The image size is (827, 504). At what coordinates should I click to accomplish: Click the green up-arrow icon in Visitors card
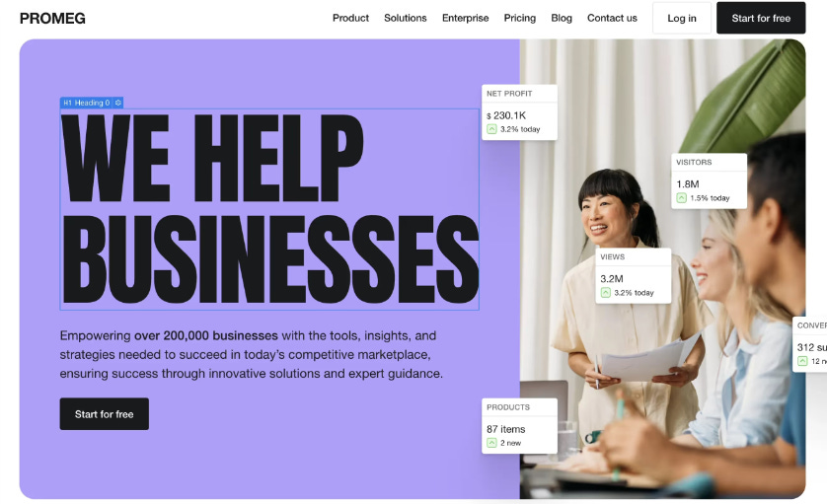pos(681,198)
